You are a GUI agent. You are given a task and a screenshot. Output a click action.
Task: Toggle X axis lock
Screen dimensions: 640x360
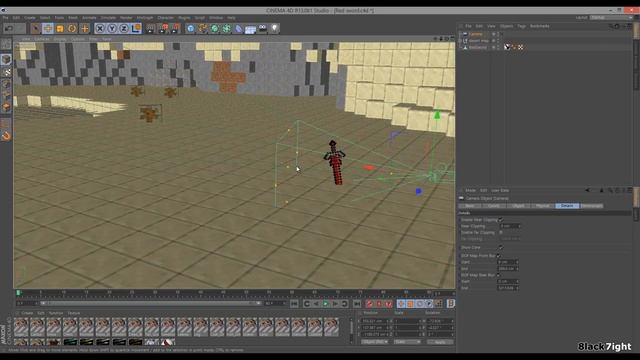(x=100, y=28)
